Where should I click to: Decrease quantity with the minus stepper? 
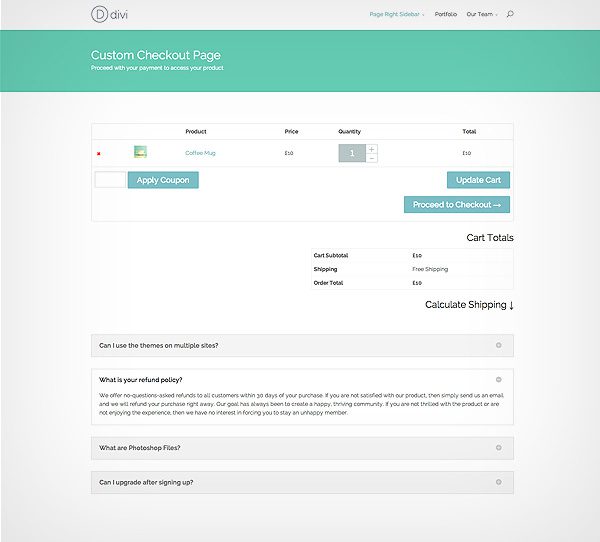coord(372,158)
